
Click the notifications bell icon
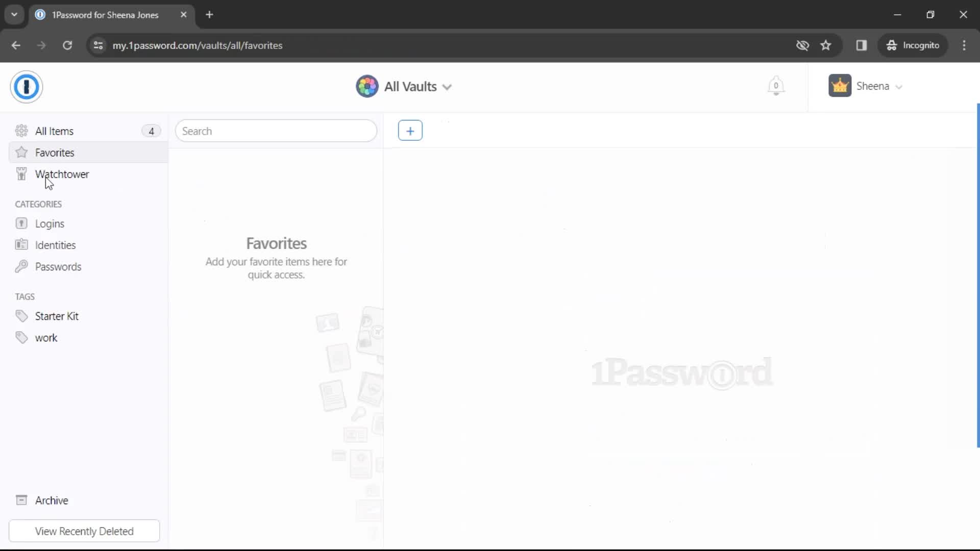[x=775, y=86]
